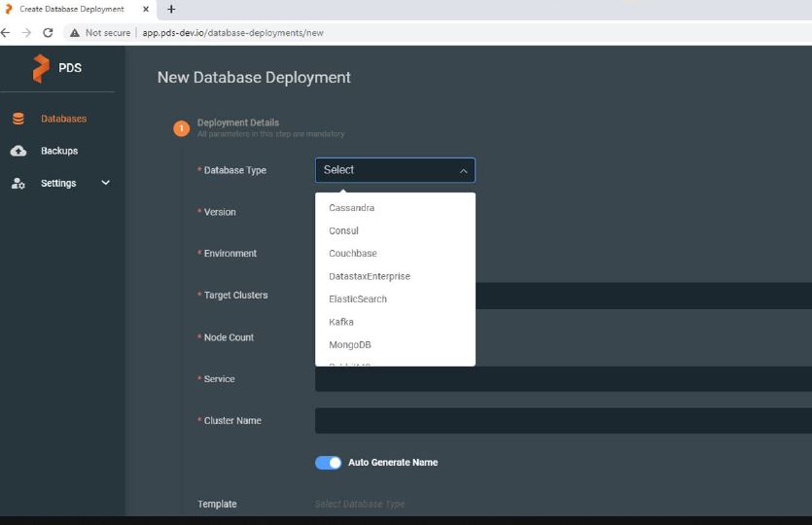Select Kafka in the dropdown list

click(341, 322)
